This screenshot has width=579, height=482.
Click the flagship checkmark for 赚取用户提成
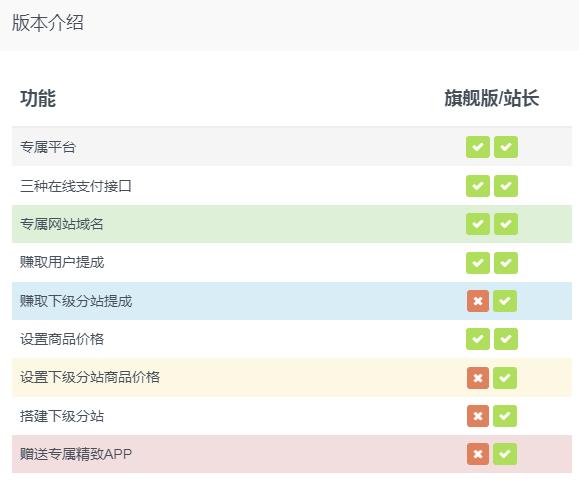478,263
